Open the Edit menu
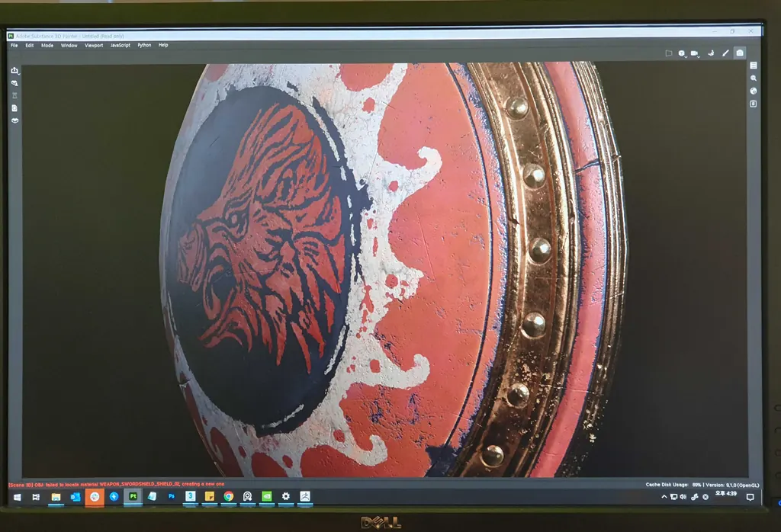The width and height of the screenshot is (781, 532). point(30,45)
